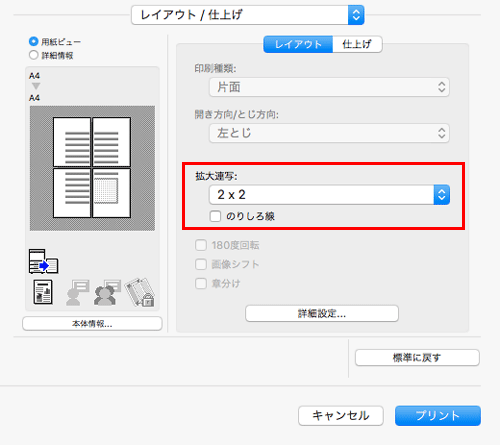Open the 左とじ binding direction dropdown
500x445 pixels.
pyautogui.click(x=329, y=133)
